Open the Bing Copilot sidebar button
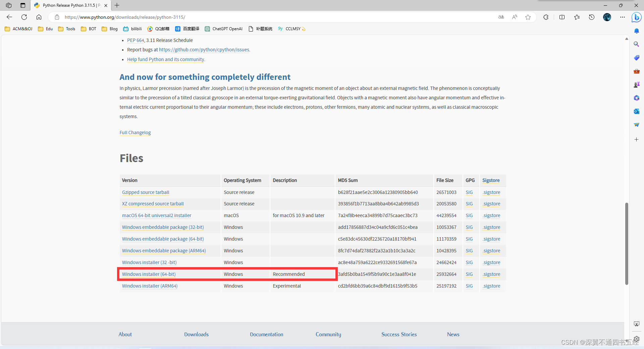This screenshot has height=349, width=644. [x=636, y=17]
